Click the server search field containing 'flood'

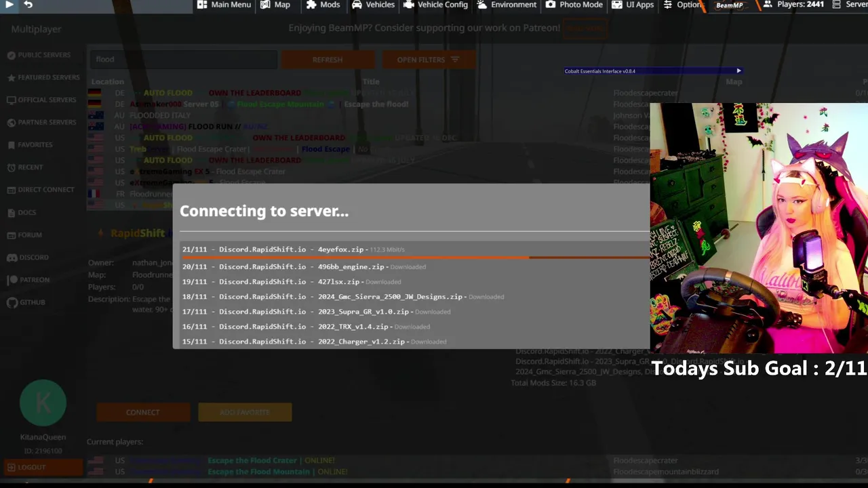[x=183, y=59]
